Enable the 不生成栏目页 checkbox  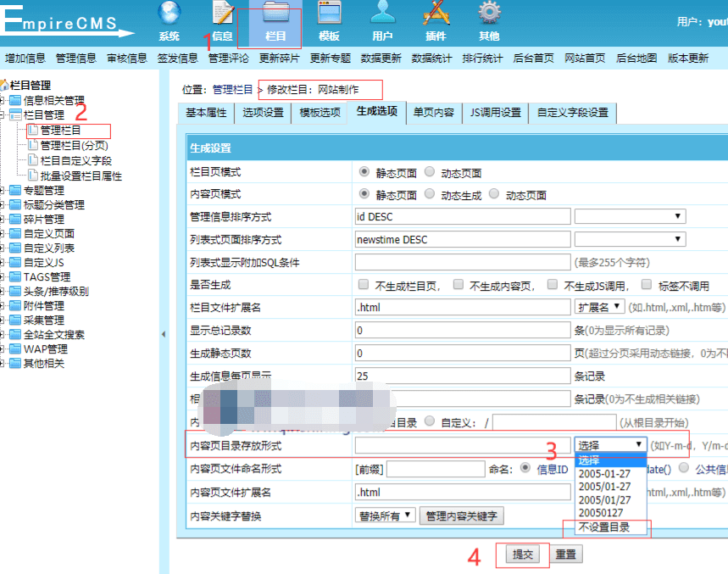pos(364,285)
